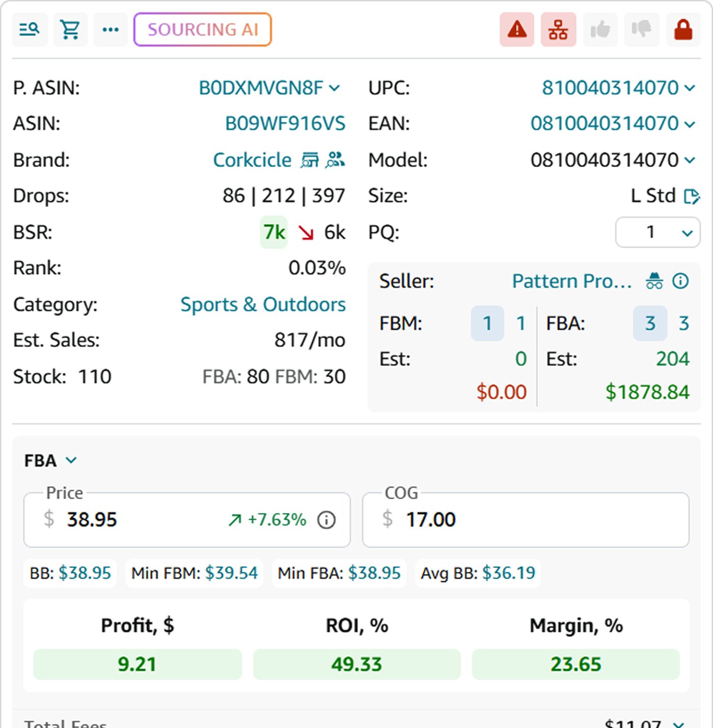
Task: Click the search list icon in toolbar
Action: 30,30
